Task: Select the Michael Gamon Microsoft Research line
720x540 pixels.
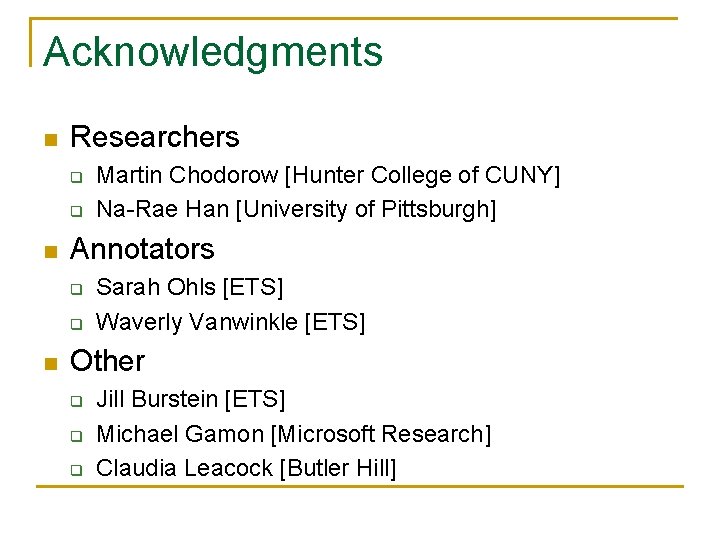Action: tap(293, 434)
